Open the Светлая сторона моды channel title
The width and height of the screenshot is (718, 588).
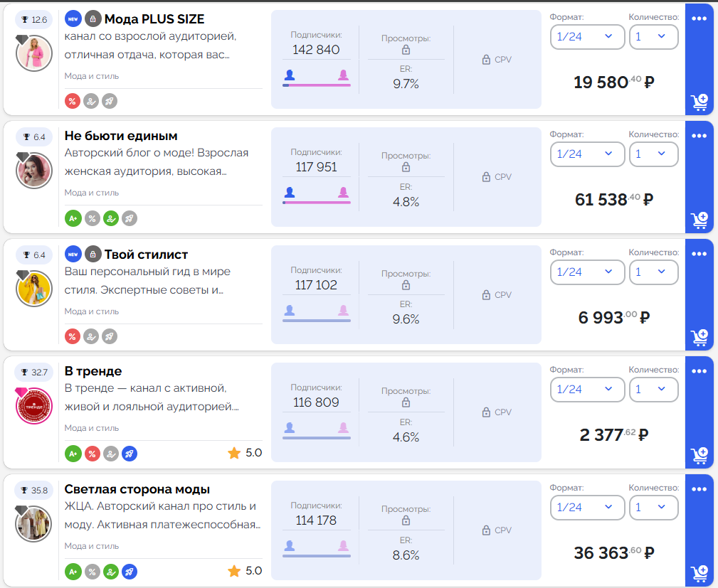pos(137,489)
